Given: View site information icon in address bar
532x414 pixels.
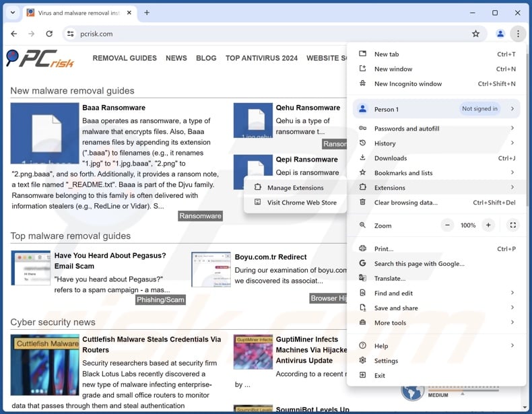Looking at the screenshot, I should (70, 34).
